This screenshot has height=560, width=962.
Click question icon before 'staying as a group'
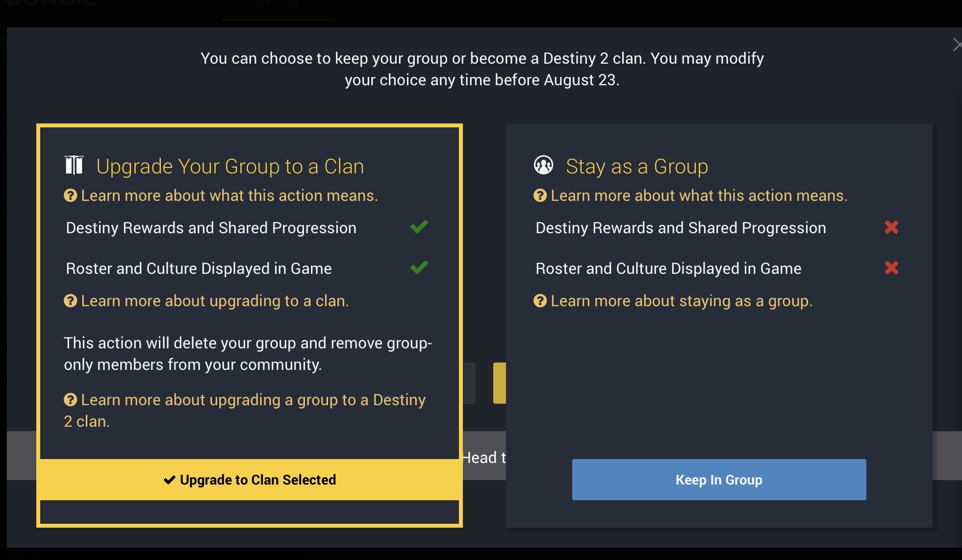click(x=540, y=301)
